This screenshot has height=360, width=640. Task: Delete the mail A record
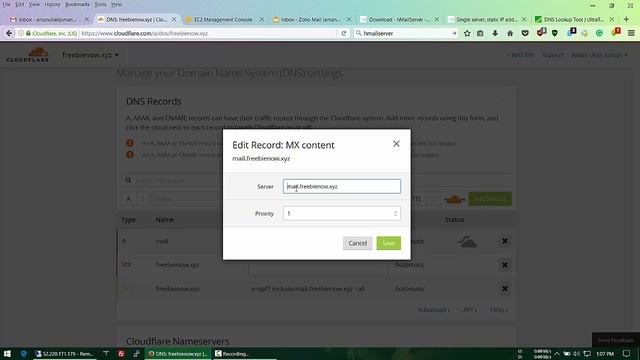pyautogui.click(x=505, y=241)
